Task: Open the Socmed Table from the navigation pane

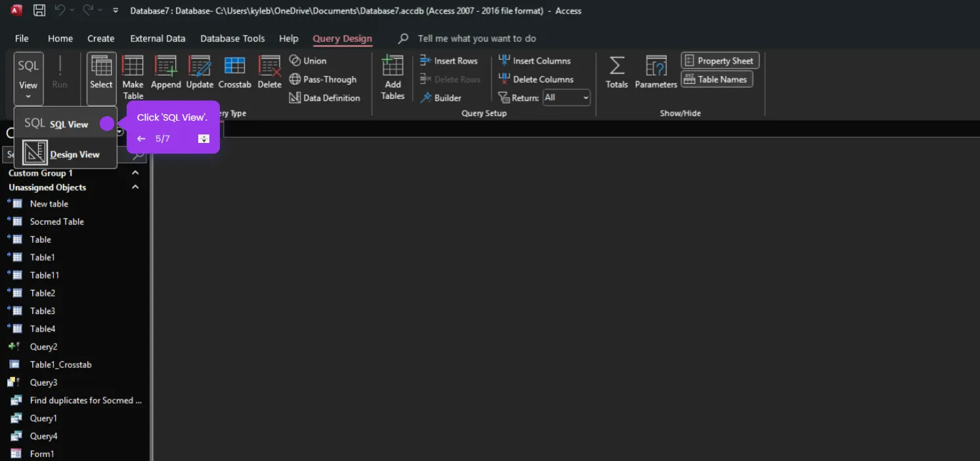Action: (58, 221)
